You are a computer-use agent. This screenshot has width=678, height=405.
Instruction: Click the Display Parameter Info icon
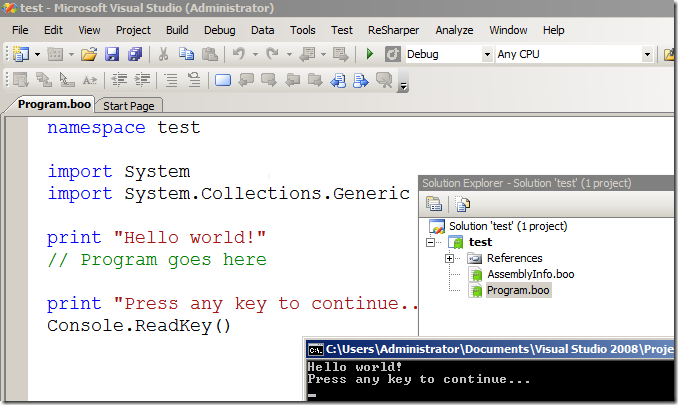[44, 80]
